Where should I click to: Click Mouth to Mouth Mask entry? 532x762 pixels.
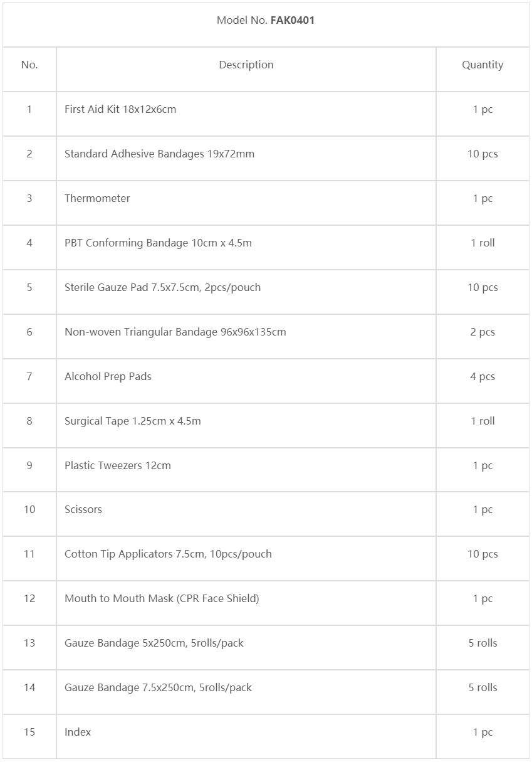pyautogui.click(x=162, y=598)
